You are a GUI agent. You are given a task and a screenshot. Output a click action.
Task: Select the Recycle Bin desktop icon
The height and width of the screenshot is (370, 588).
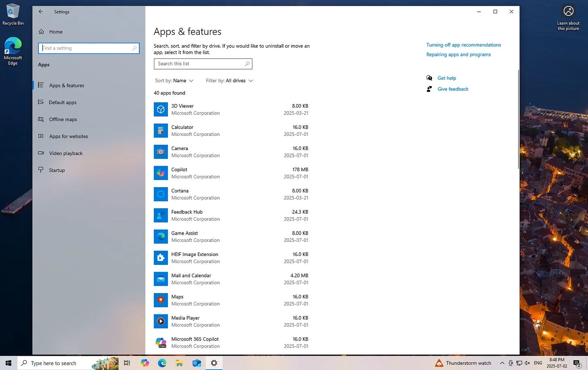click(x=13, y=15)
